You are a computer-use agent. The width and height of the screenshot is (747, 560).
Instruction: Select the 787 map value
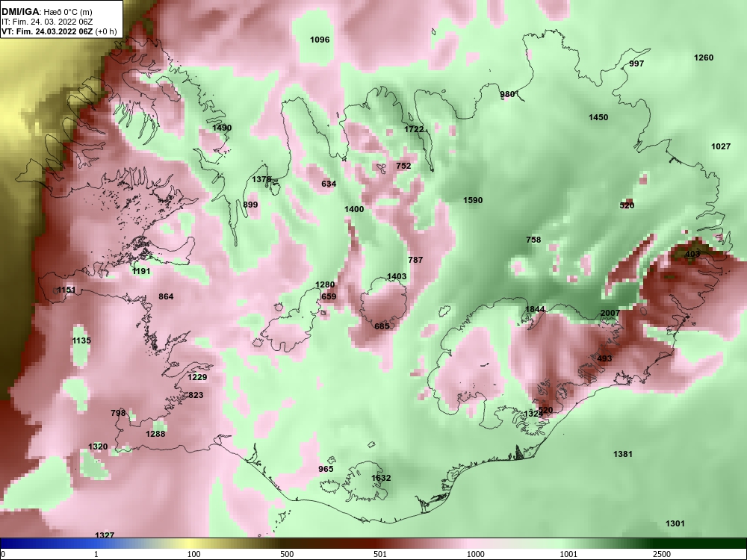pyautogui.click(x=415, y=260)
